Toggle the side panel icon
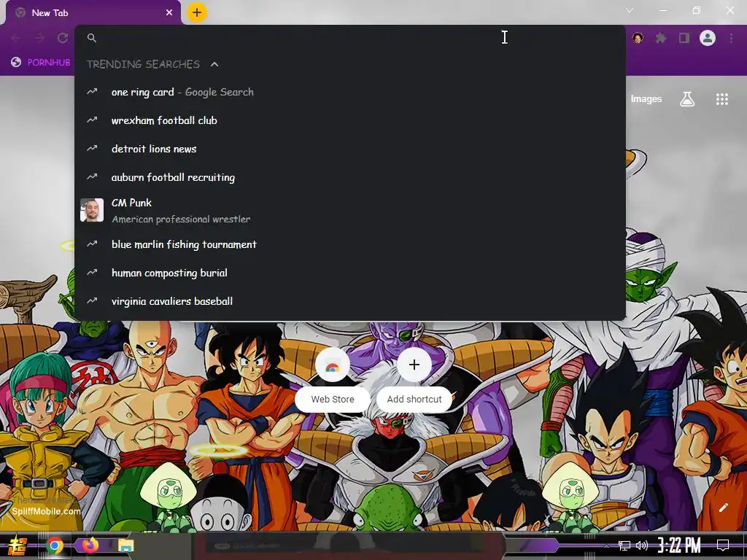Screen dimensions: 747x560 point(684,38)
